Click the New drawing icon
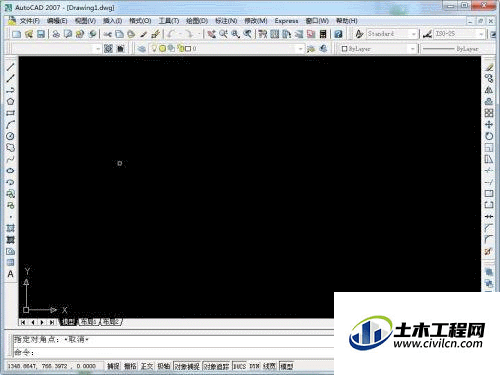500x375 pixels. coord(16,34)
